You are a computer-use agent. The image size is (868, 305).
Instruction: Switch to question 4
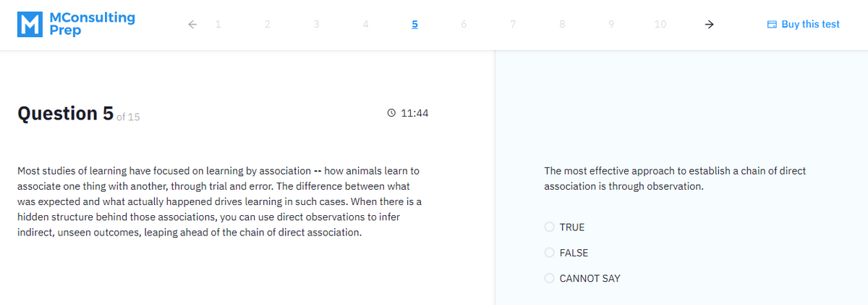tap(365, 25)
